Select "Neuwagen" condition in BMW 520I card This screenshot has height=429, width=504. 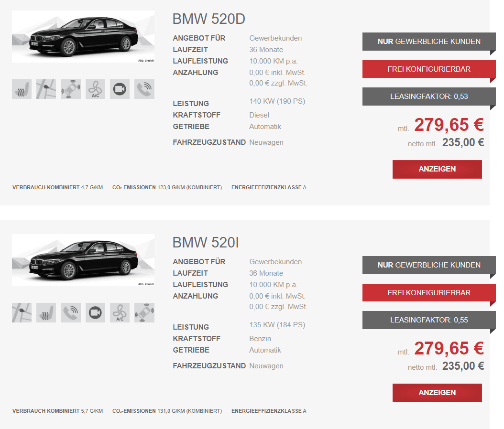tap(266, 366)
